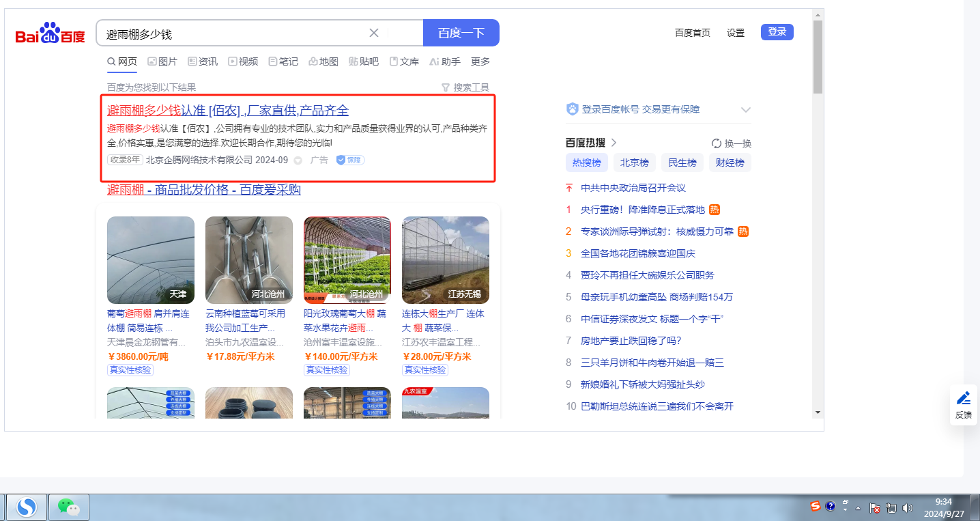Show hidden tray icons with the up arrow
Screen dimensions: 980x521
coord(859,508)
